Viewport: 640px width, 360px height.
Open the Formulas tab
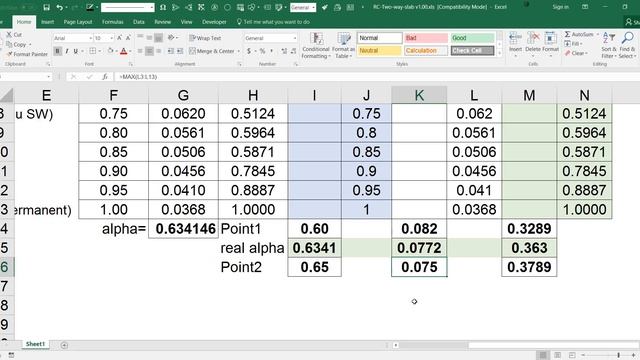[113, 22]
